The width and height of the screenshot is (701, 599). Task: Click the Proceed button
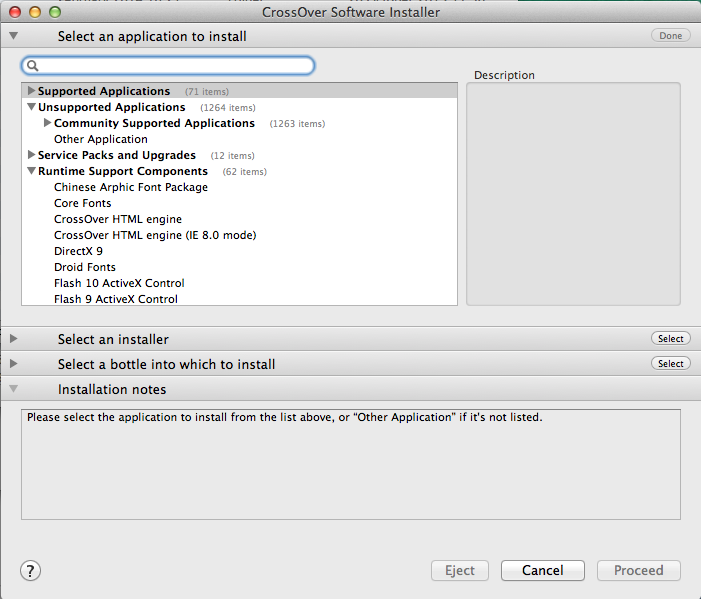[x=639, y=570]
